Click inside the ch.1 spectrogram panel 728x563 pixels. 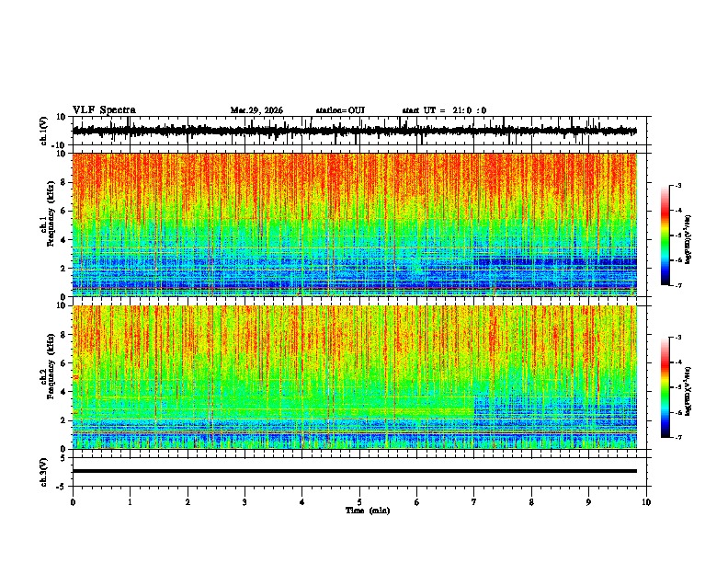point(354,224)
